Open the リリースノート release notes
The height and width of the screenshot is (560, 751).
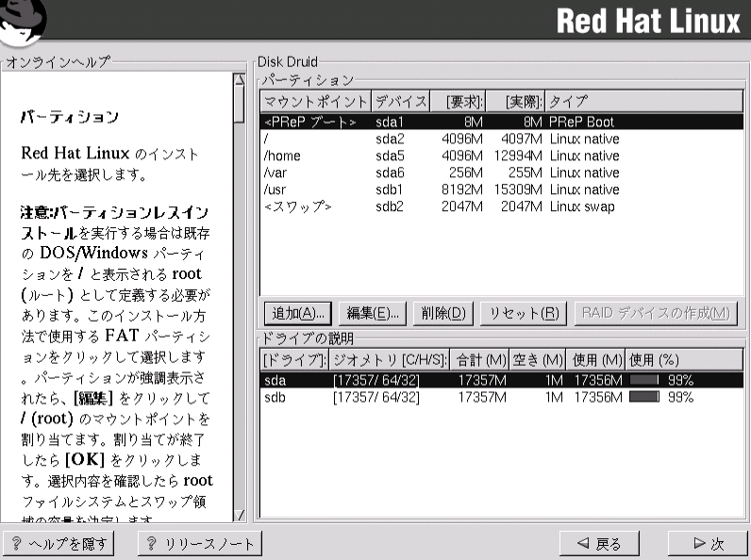[x=196, y=543]
